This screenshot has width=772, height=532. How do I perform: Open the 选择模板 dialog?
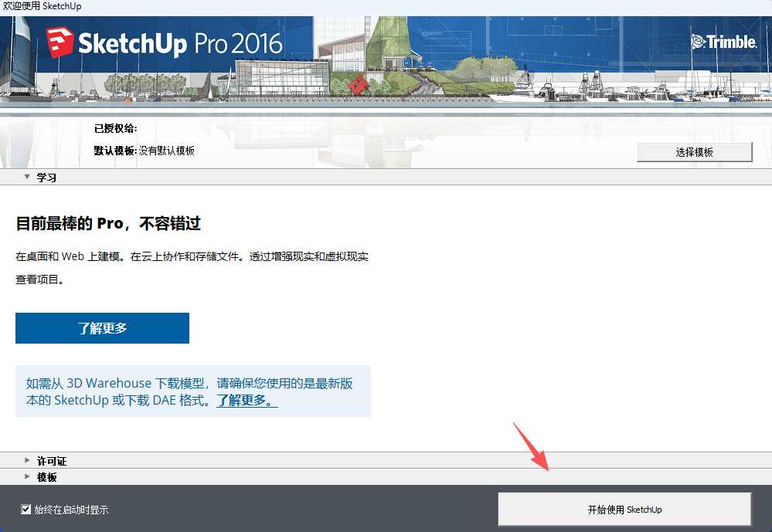[693, 151]
